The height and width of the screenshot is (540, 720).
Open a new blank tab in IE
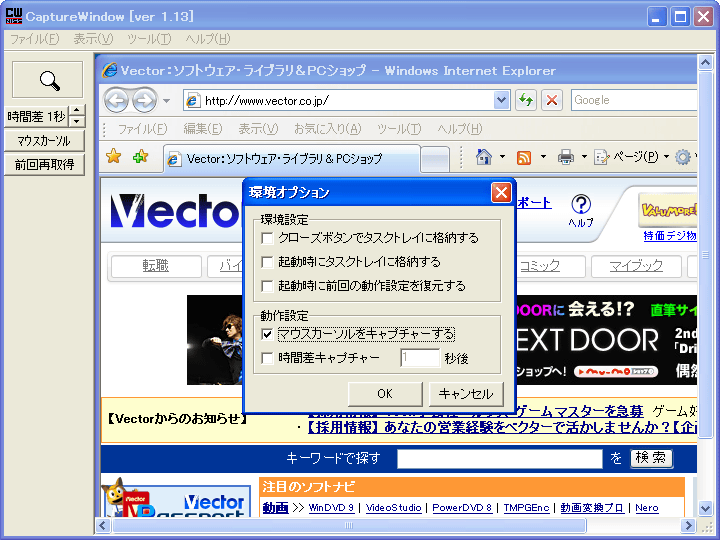(x=435, y=159)
